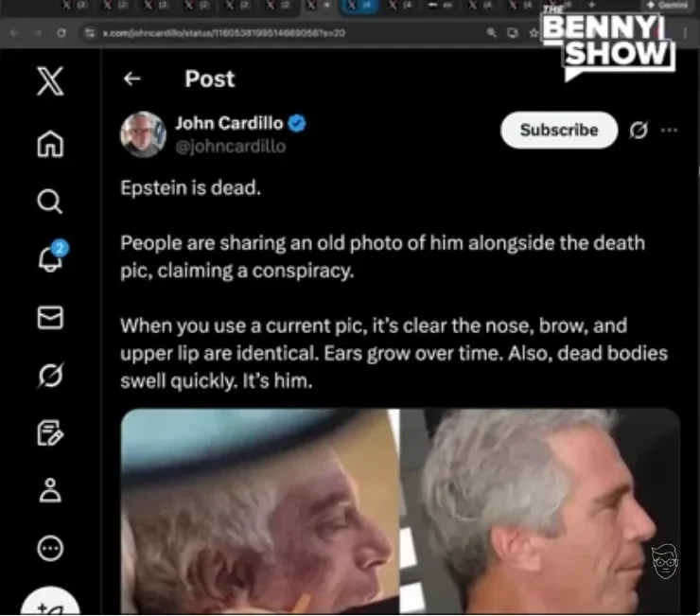700x616 pixels.
Task: Open the note-and-pencil sidebar icon
Action: pos(50,432)
